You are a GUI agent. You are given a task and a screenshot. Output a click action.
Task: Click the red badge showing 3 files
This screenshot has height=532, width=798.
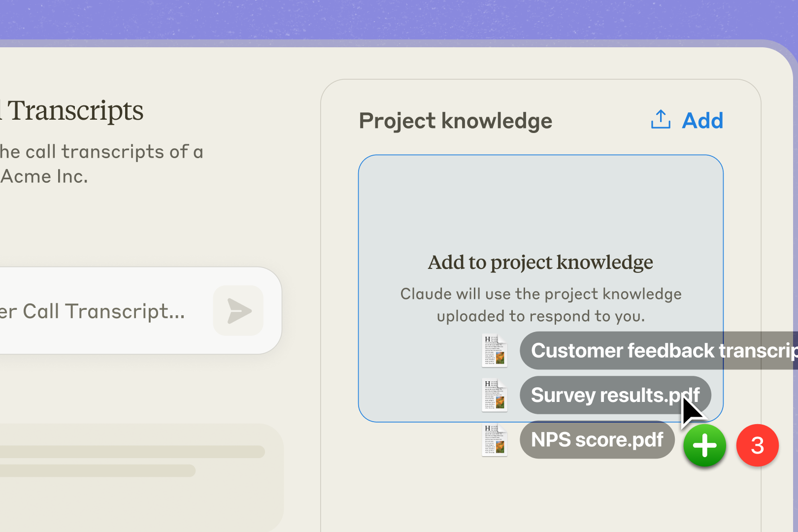[757, 445]
